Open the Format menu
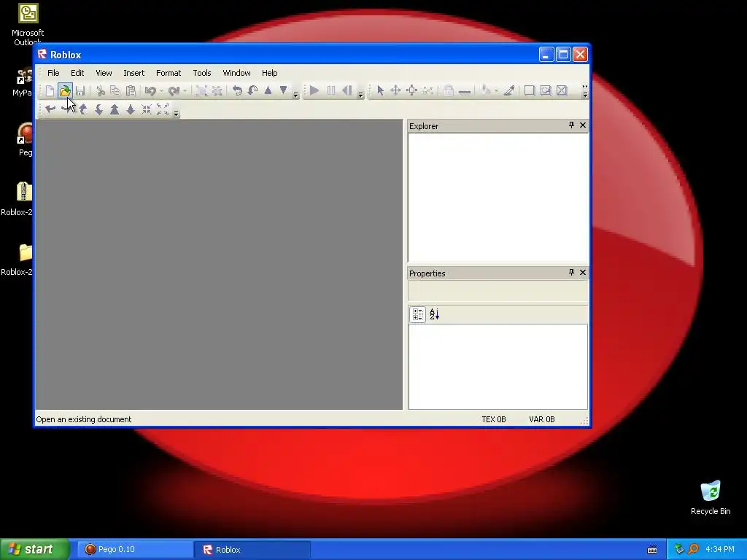 169,73
